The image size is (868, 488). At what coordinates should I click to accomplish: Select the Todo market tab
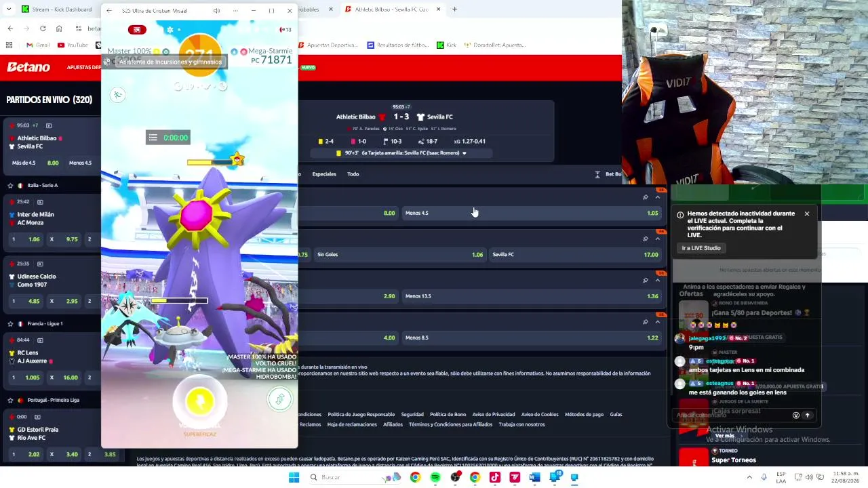353,174
